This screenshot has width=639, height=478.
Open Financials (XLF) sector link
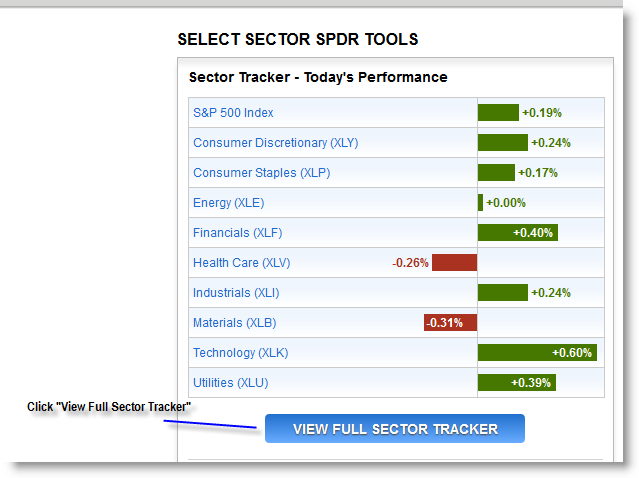238,233
